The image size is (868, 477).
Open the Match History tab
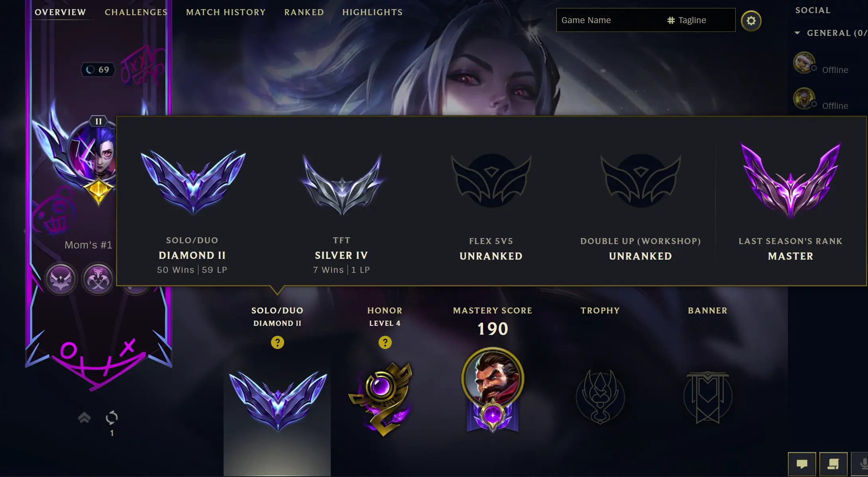[x=226, y=12]
